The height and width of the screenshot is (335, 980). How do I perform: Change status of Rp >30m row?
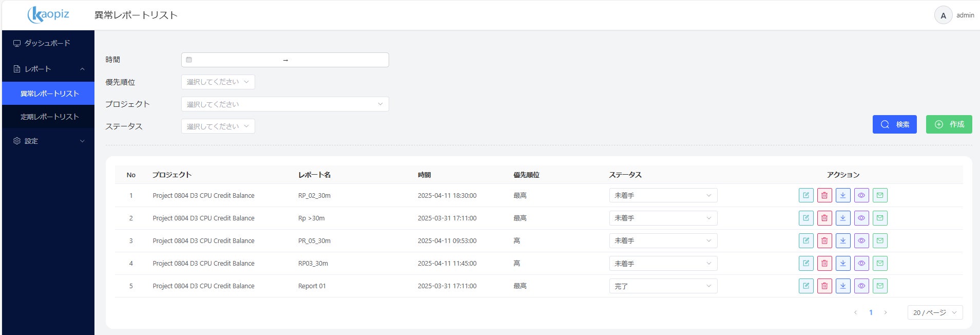pyautogui.click(x=663, y=218)
